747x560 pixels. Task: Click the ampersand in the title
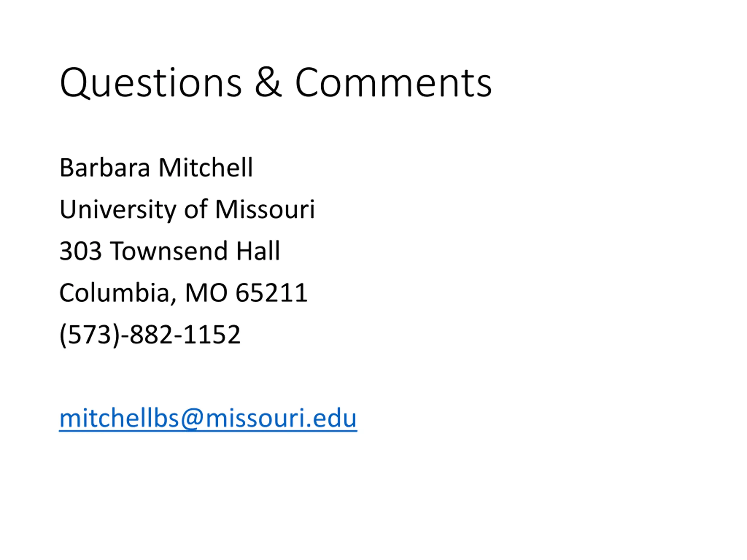268,82
